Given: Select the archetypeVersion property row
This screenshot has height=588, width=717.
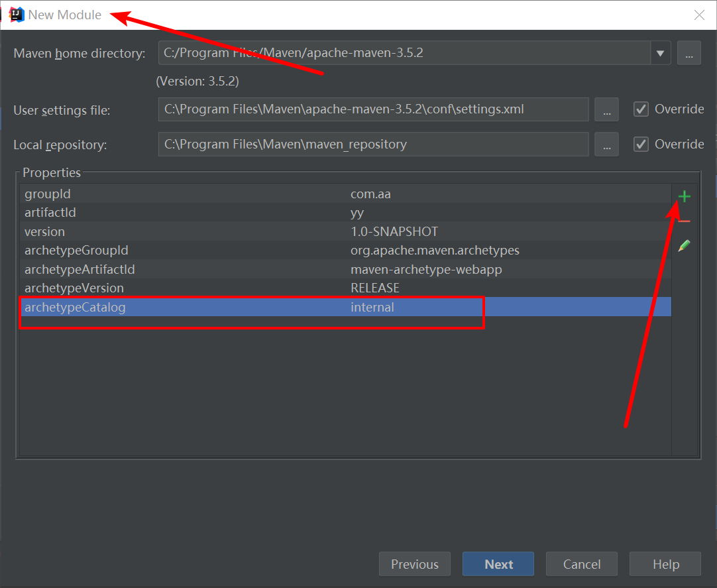Looking at the screenshot, I should pos(346,288).
